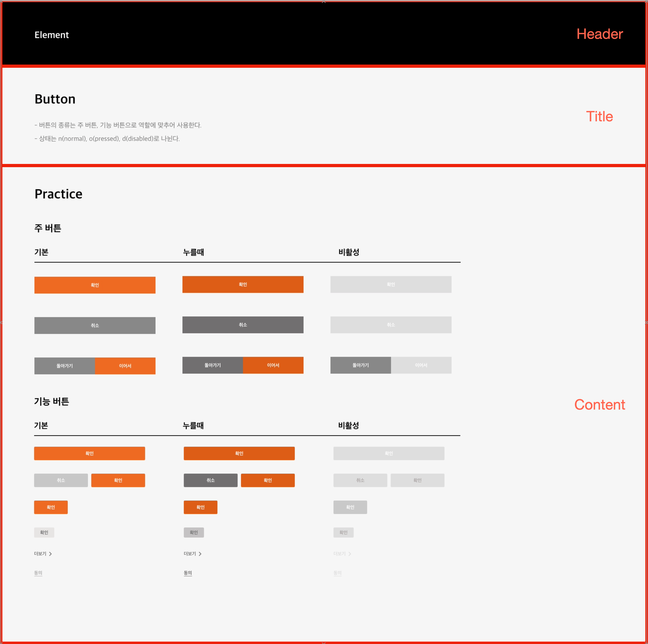Expand 더보기 in pressed function button column
This screenshot has width=648, height=644.
click(193, 554)
